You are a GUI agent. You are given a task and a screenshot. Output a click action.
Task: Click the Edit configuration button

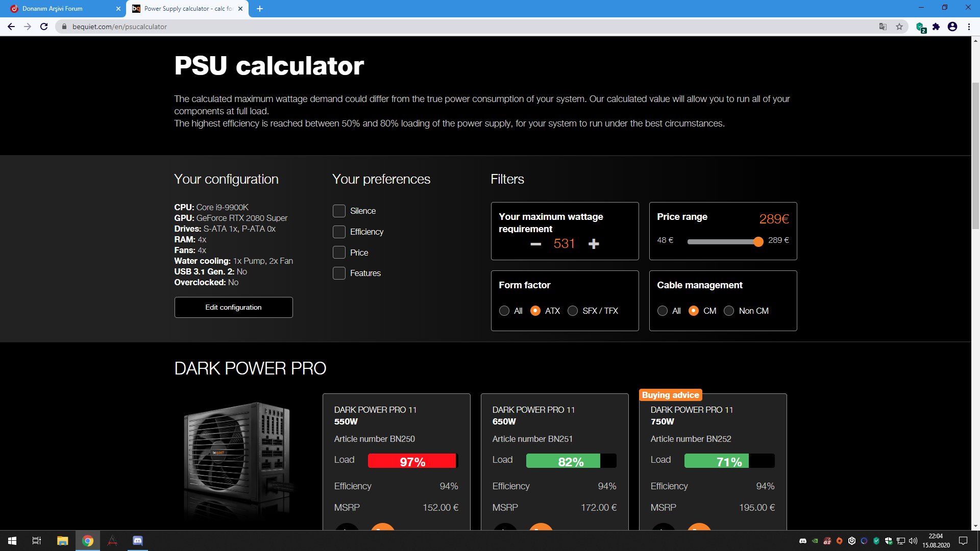pyautogui.click(x=233, y=307)
